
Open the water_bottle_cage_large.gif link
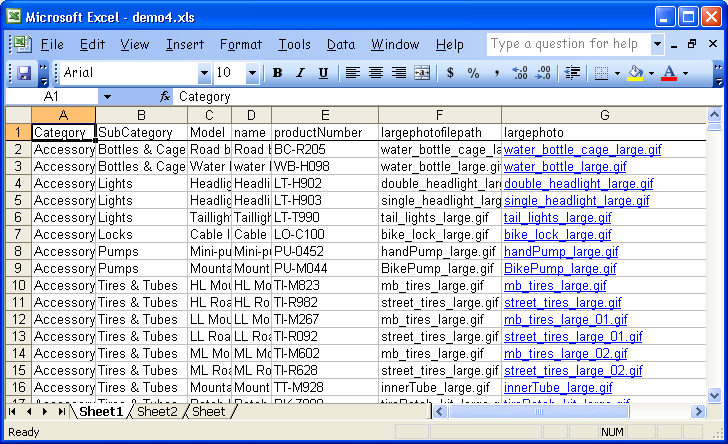pyautogui.click(x=582, y=150)
